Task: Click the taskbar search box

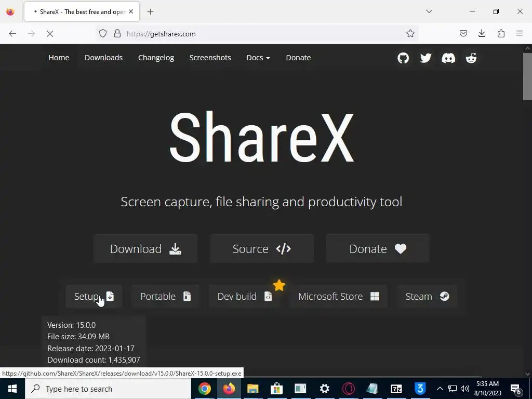Action: tap(108, 389)
